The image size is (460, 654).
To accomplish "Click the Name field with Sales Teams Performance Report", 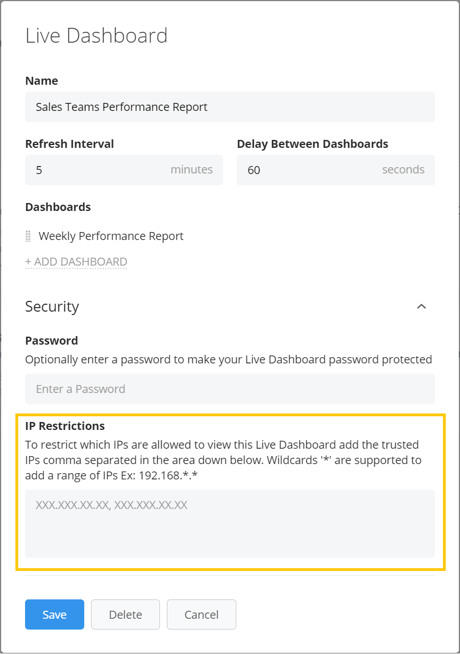I will click(x=230, y=107).
